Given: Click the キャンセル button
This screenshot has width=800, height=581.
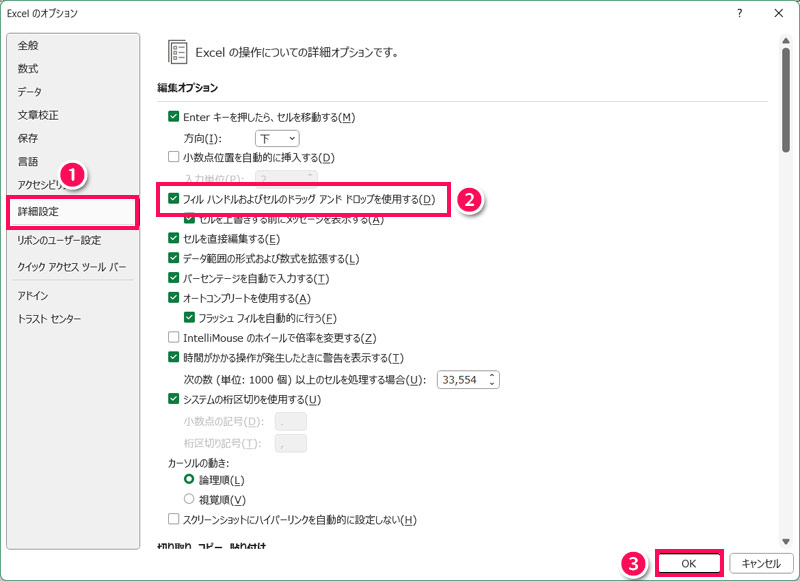Looking at the screenshot, I should [761, 564].
